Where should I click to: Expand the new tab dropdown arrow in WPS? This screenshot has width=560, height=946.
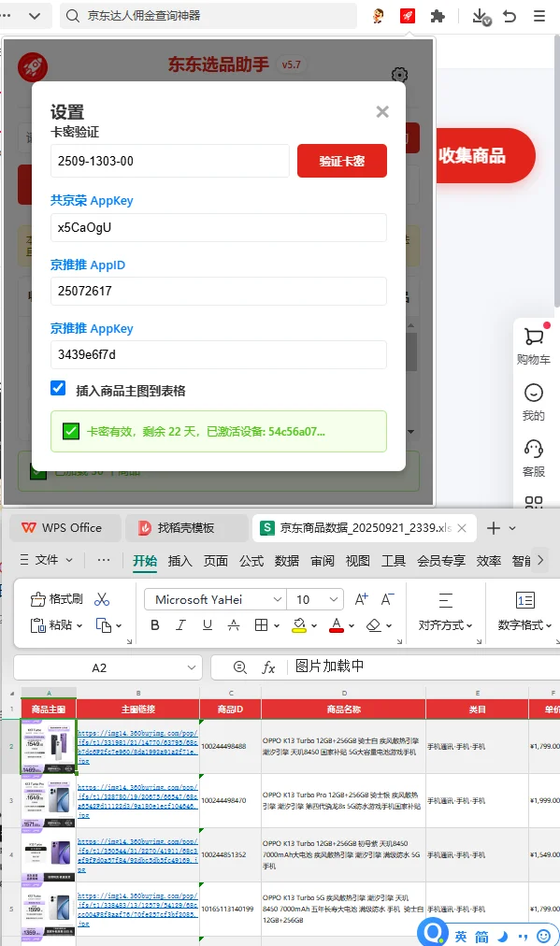pos(512,528)
